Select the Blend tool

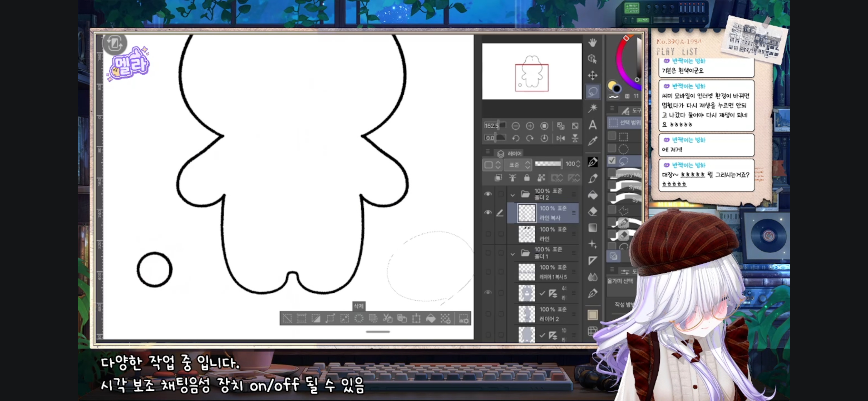(x=592, y=277)
